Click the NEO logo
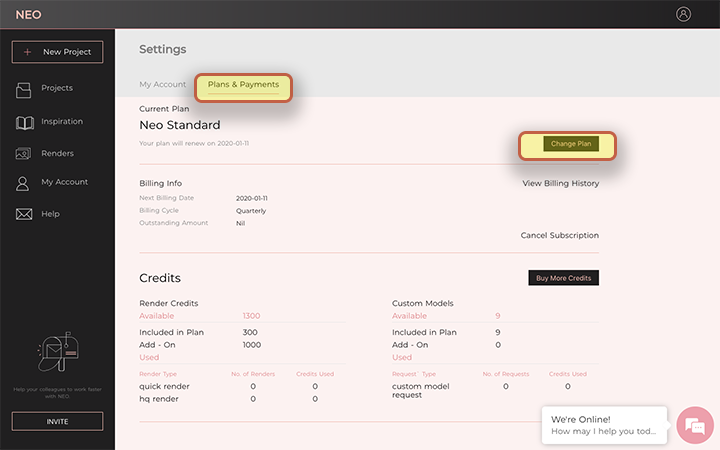 coord(28,15)
